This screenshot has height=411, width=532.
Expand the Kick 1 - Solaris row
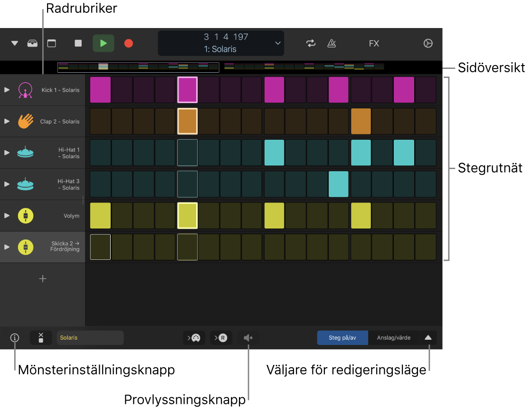click(x=7, y=90)
